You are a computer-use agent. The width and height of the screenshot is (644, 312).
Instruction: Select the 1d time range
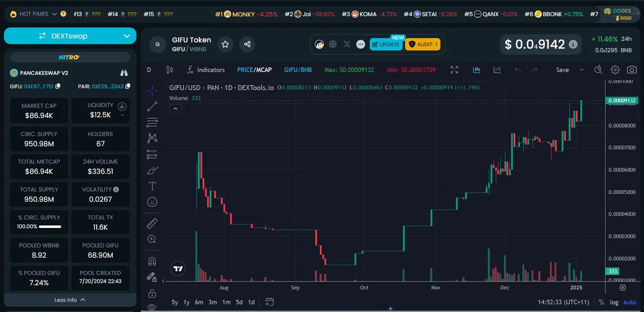[252, 302]
